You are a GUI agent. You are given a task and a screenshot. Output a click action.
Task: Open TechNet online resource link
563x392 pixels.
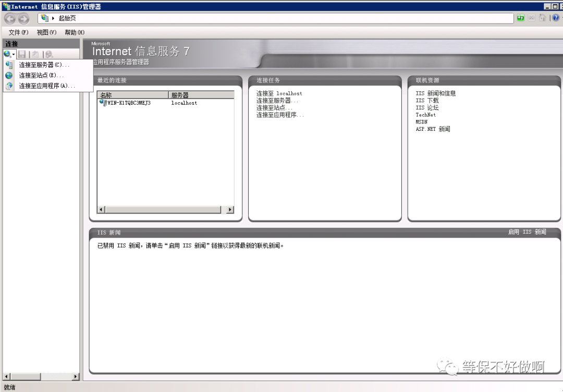pos(425,115)
